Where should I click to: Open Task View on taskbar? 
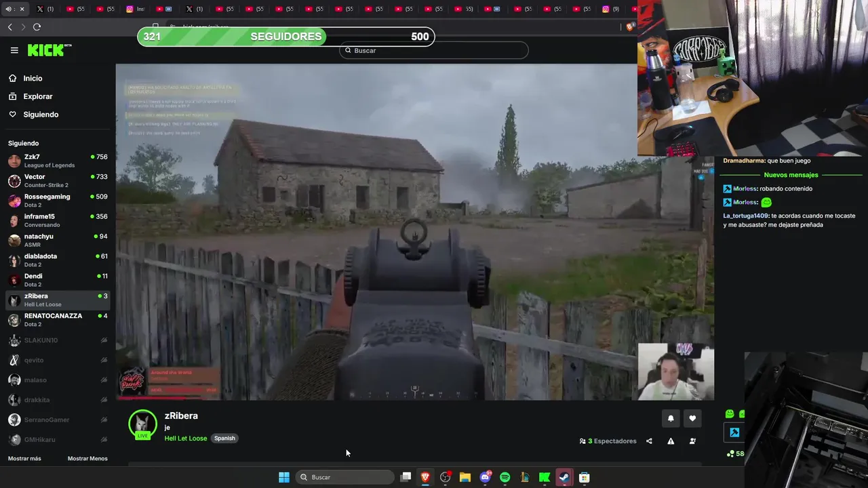tap(406, 477)
